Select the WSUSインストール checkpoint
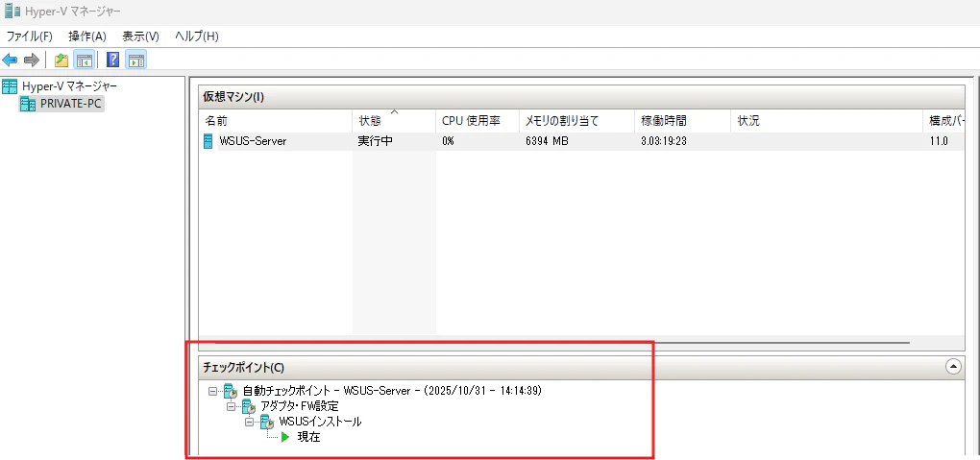The width and height of the screenshot is (980, 460). point(320,422)
